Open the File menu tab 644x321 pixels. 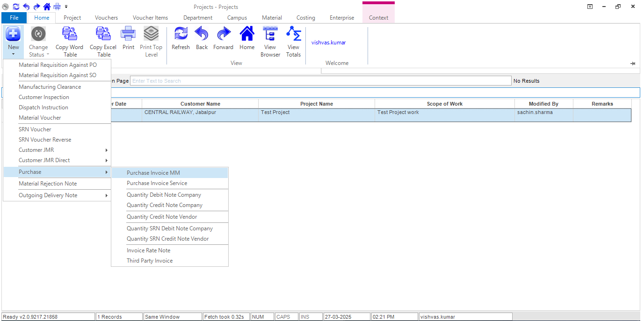[x=14, y=18]
